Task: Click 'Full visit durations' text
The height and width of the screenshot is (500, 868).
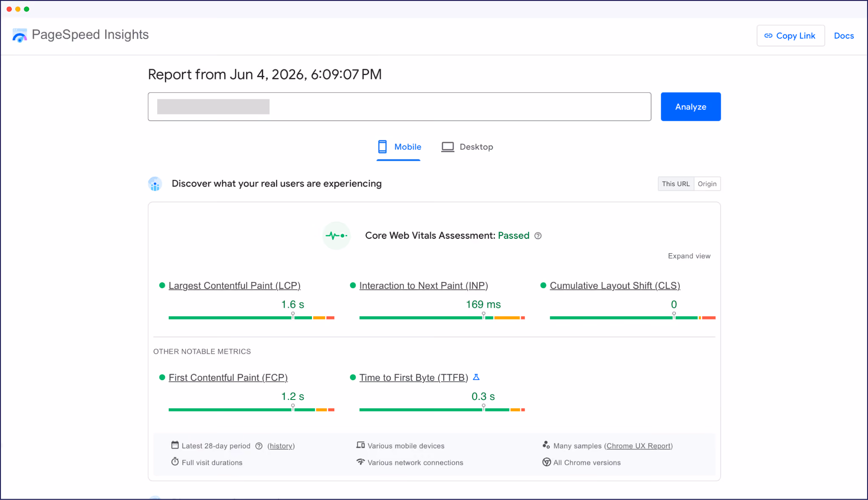Action: 212,463
